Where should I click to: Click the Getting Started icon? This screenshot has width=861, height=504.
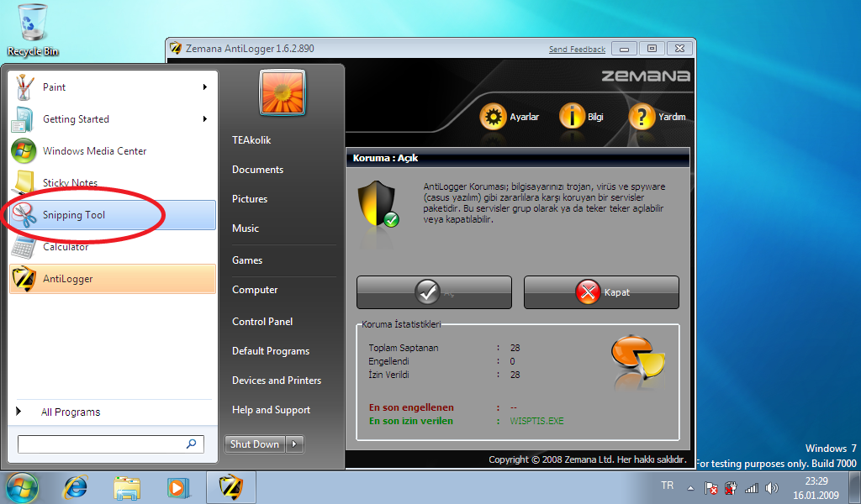[x=24, y=119]
